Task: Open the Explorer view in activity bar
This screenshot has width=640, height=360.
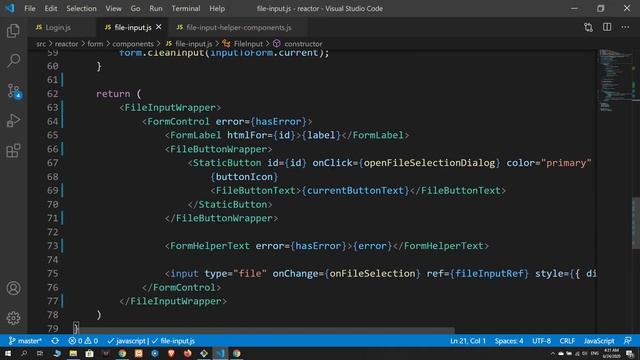Action: click(x=13, y=31)
